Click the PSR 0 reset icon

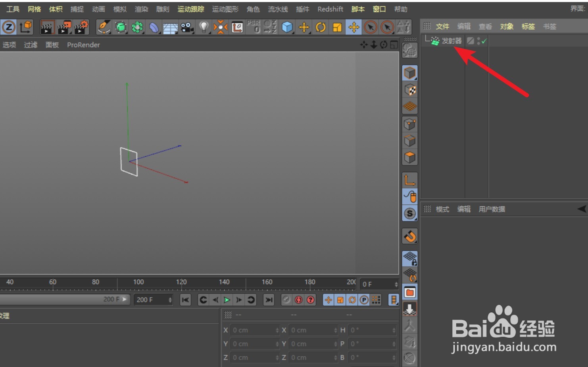click(254, 27)
